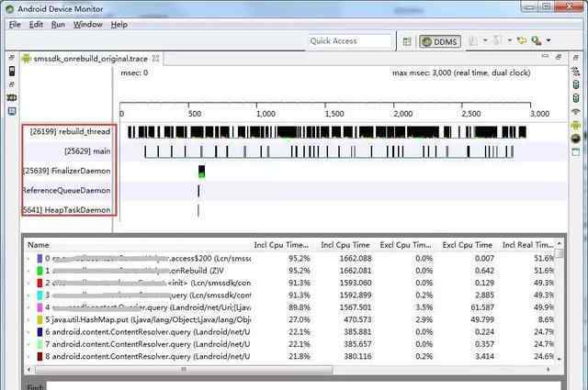Viewport: 588px width, 390px height.
Task: Expand row 0 access$200 in profile tree
Action: coord(29,259)
